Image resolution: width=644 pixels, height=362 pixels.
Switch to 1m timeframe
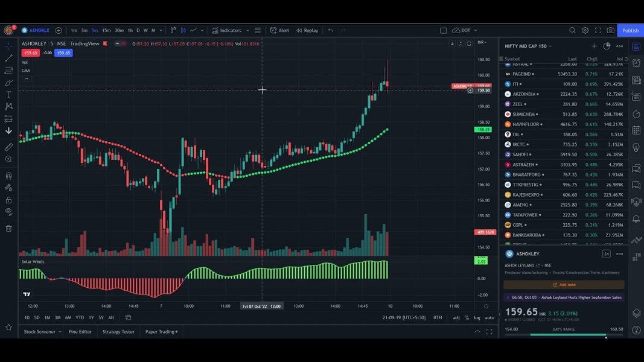click(x=74, y=30)
